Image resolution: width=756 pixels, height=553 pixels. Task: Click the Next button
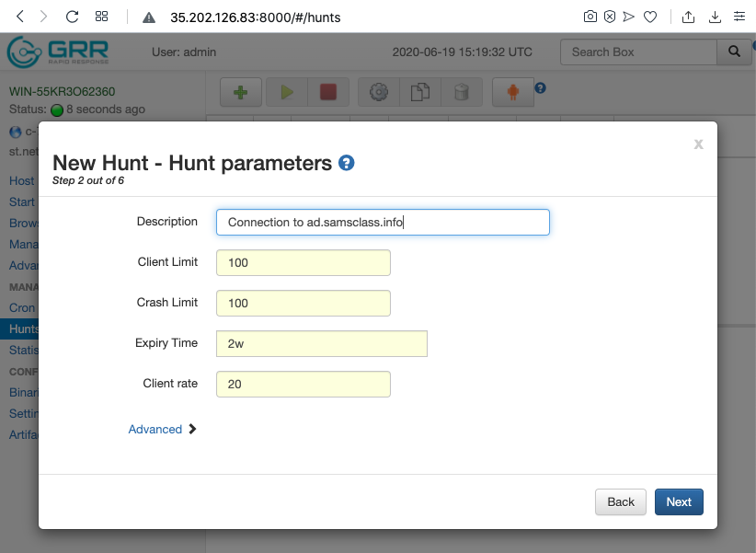(x=679, y=501)
